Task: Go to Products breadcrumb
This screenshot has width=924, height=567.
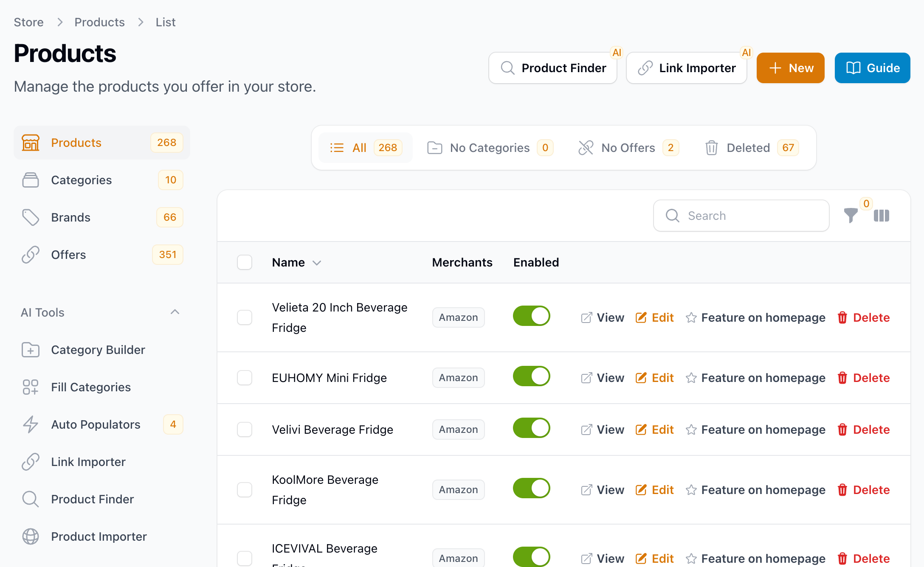Action: pyautogui.click(x=99, y=22)
